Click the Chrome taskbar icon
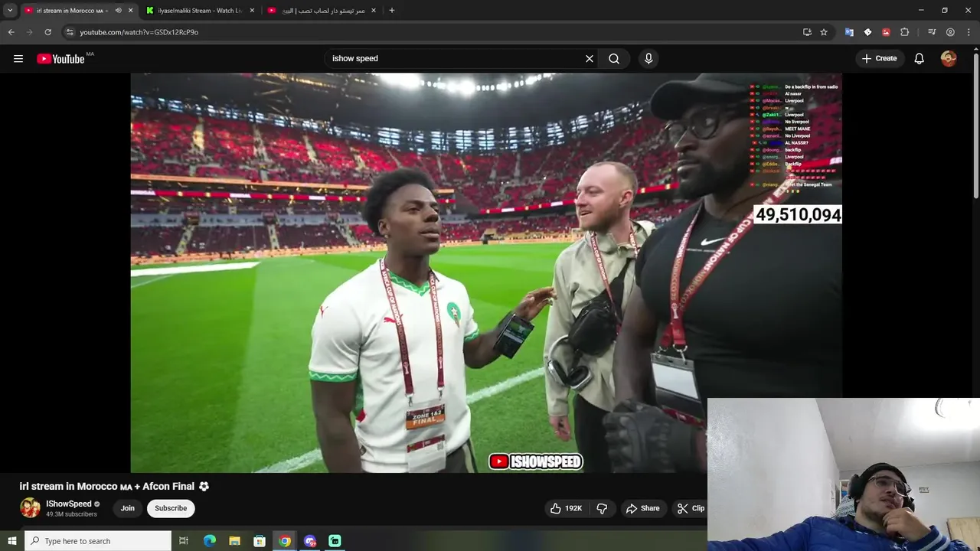The width and height of the screenshot is (980, 551). 285,541
